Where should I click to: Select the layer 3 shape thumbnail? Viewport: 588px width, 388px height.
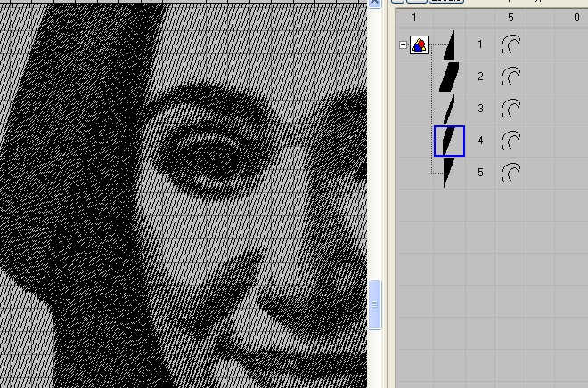pyautogui.click(x=449, y=109)
